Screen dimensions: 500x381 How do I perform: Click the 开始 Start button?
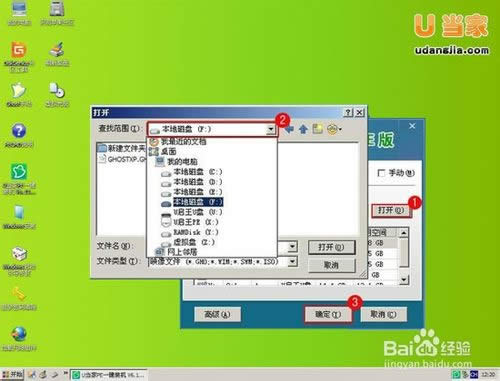click(x=13, y=374)
